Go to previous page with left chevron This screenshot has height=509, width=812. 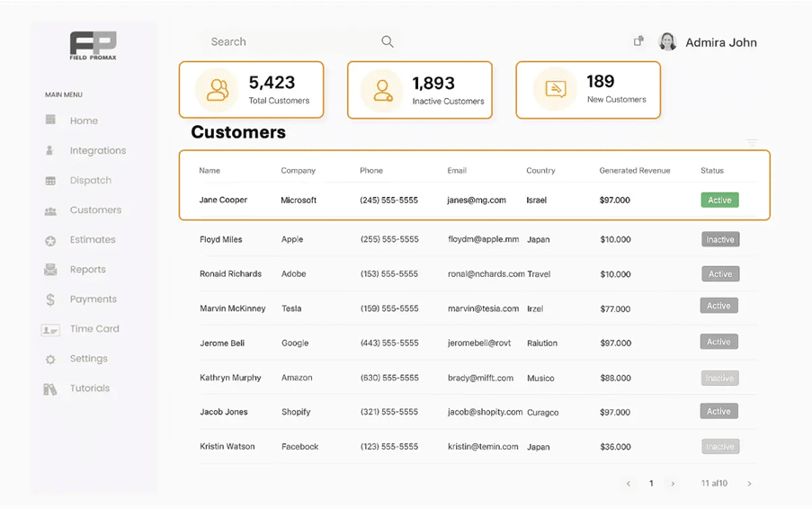(629, 484)
